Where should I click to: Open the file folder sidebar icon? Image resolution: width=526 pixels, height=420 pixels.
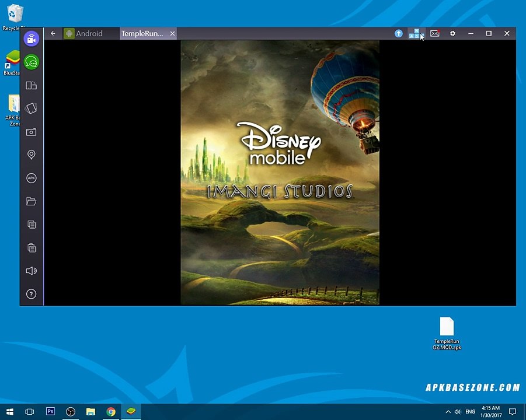(31, 201)
